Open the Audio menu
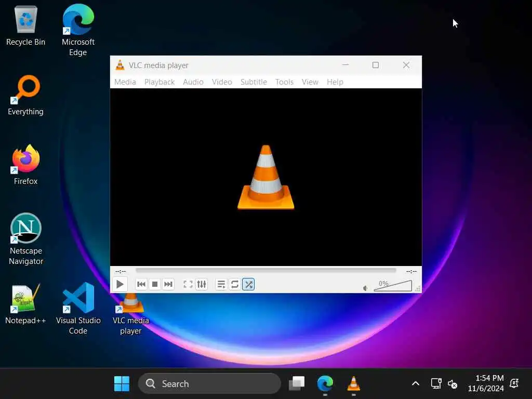Viewport: 532px width, 399px height. pos(193,82)
